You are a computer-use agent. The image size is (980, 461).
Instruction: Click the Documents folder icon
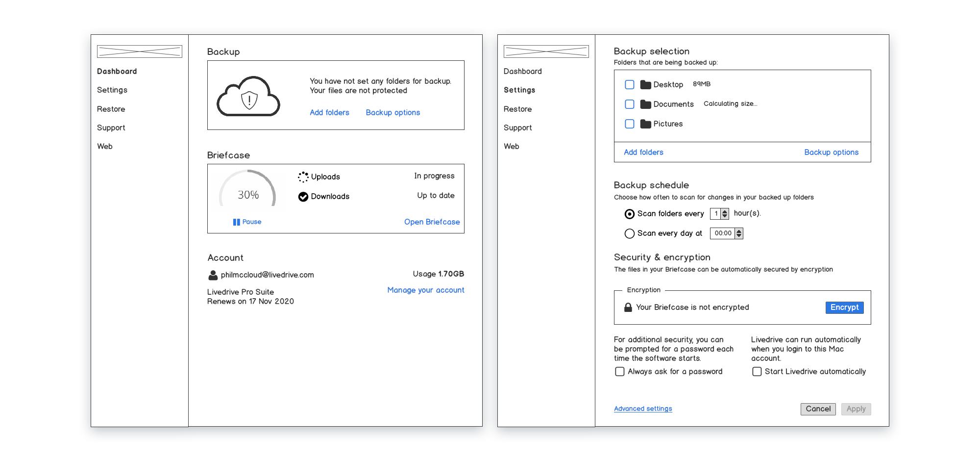[x=646, y=104]
